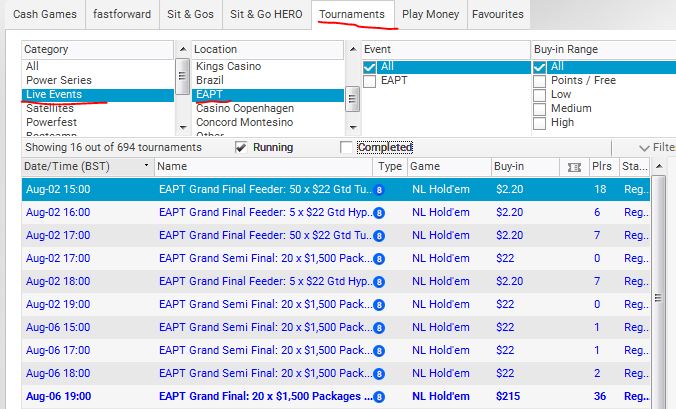Select Concord Montesino location
Viewport: 676px width, 409px height.
click(x=268, y=122)
